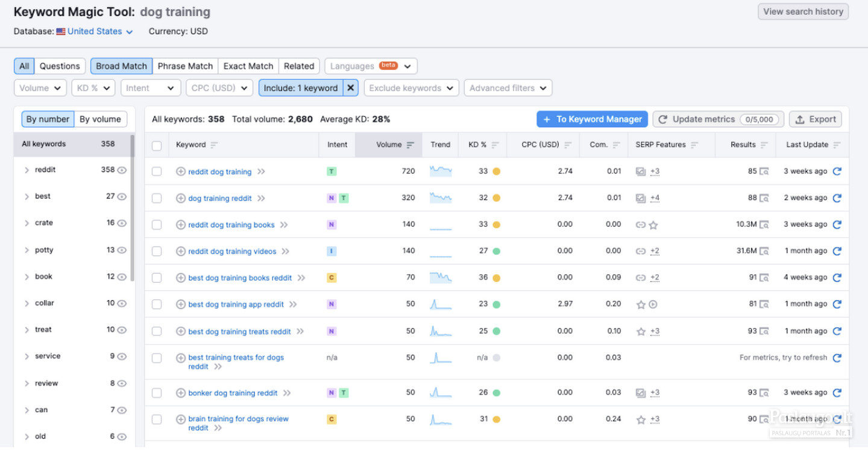Toggle eye icon for crate group
The height and width of the screenshot is (452, 868).
pyautogui.click(x=122, y=223)
